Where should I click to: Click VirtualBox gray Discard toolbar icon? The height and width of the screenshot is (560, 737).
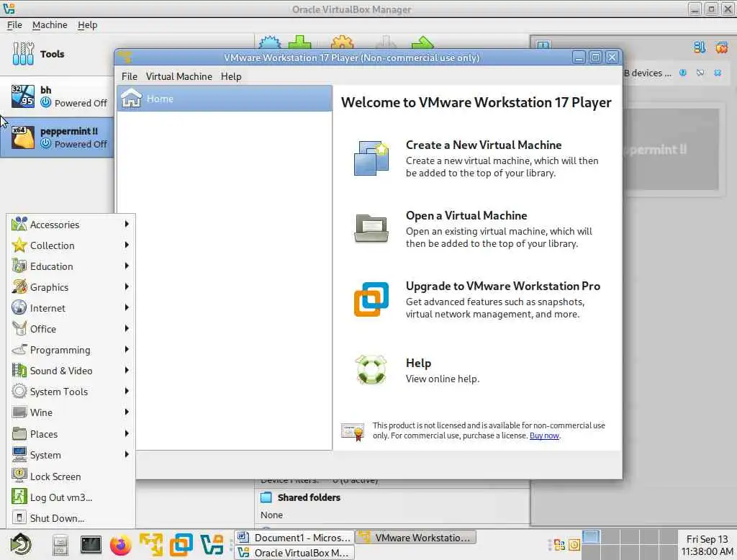coord(386,42)
